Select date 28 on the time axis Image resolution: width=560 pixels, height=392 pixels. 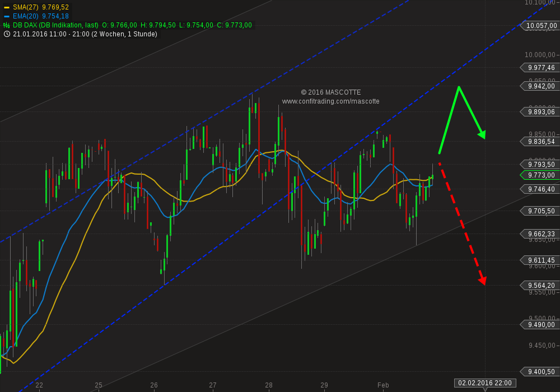pyautogui.click(x=269, y=385)
